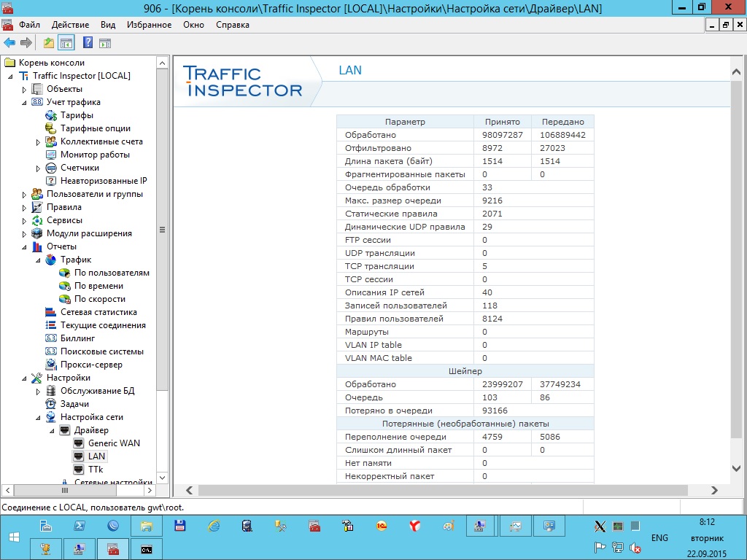Expand the Коллективные счета node

click(38, 142)
